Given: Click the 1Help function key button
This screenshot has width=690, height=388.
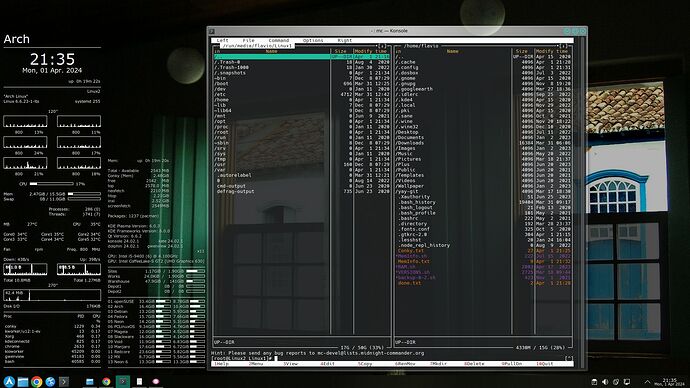Looking at the screenshot, I should click(221, 364).
